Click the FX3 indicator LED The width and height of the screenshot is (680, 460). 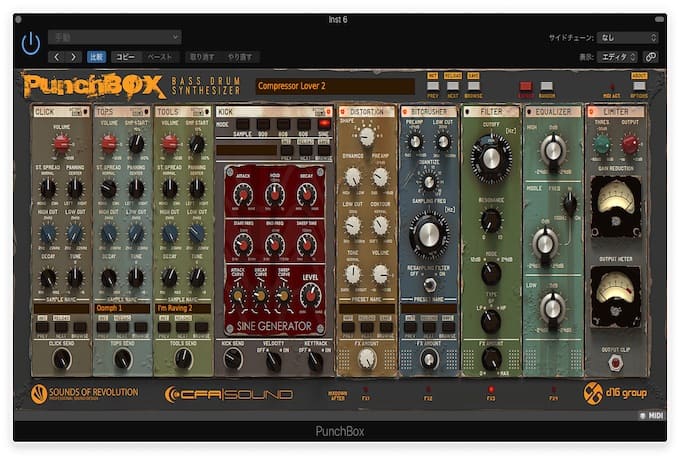tap(491, 390)
